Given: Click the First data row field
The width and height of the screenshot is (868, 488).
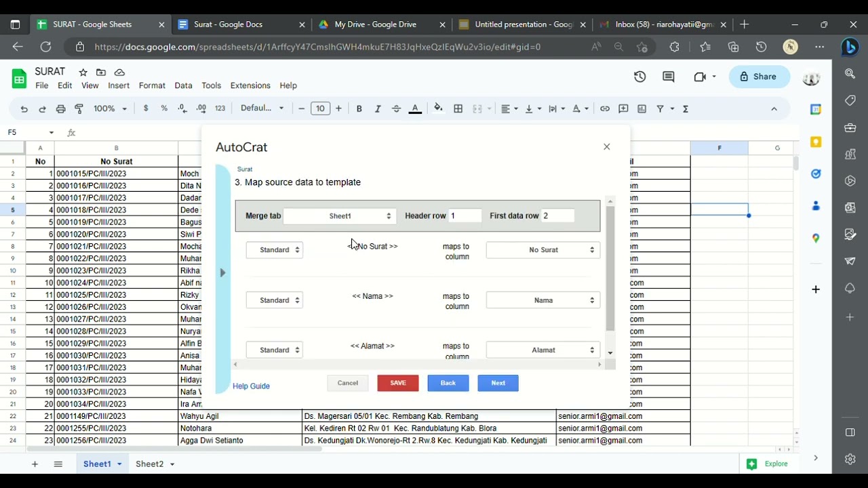Looking at the screenshot, I should pyautogui.click(x=557, y=216).
